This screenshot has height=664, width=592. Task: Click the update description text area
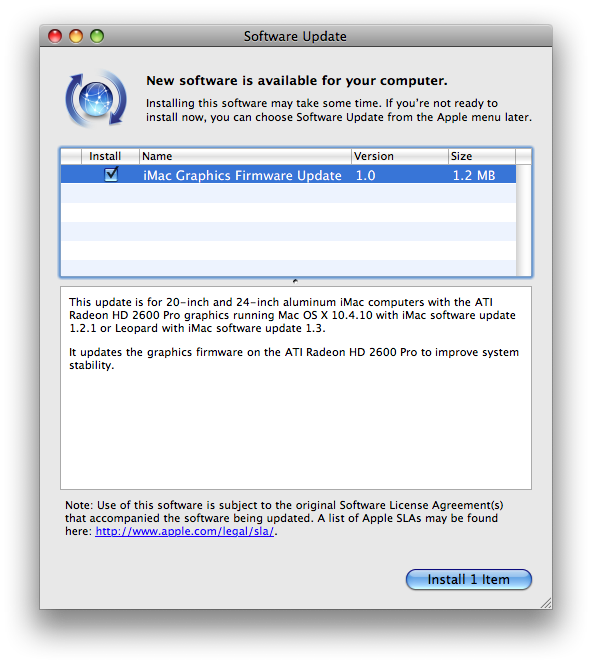tap(296, 388)
